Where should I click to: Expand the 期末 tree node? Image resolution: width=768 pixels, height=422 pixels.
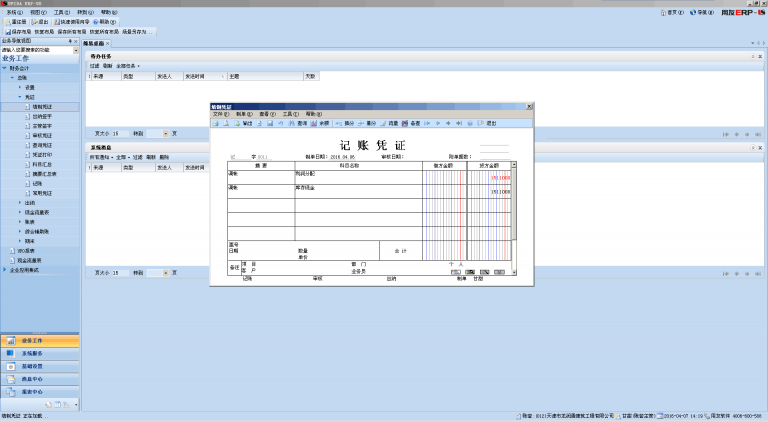coord(20,241)
